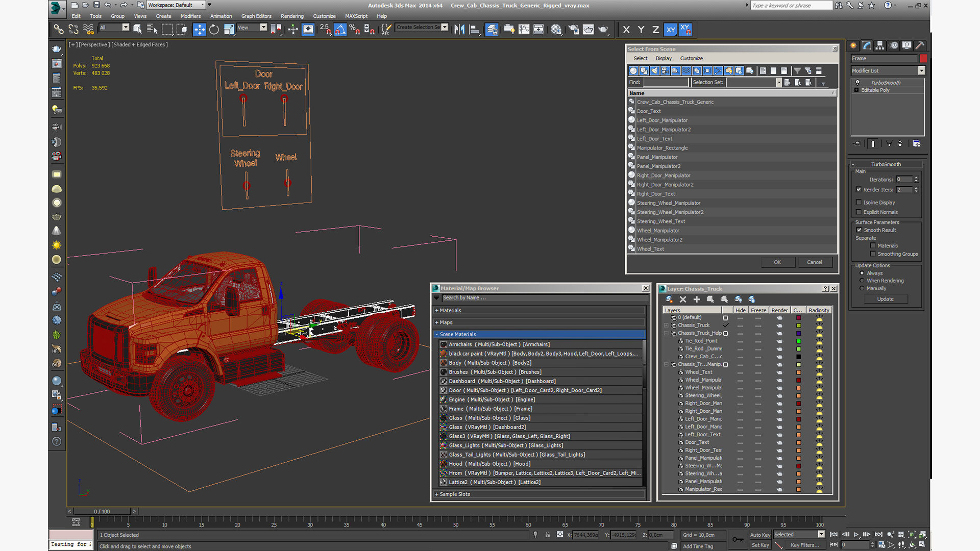Screen dimensions: 980x551
Task: Click the TurboSmooth Update button
Action: 885,299
